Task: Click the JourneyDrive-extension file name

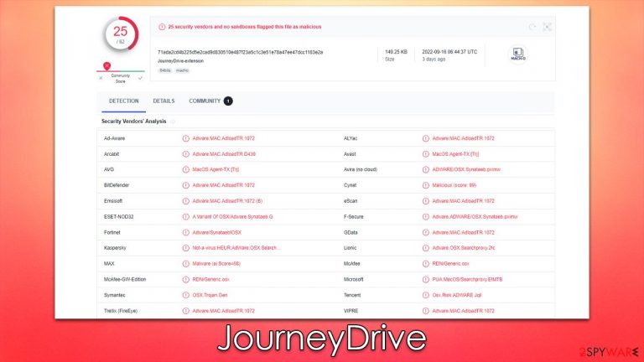Action: coord(181,60)
